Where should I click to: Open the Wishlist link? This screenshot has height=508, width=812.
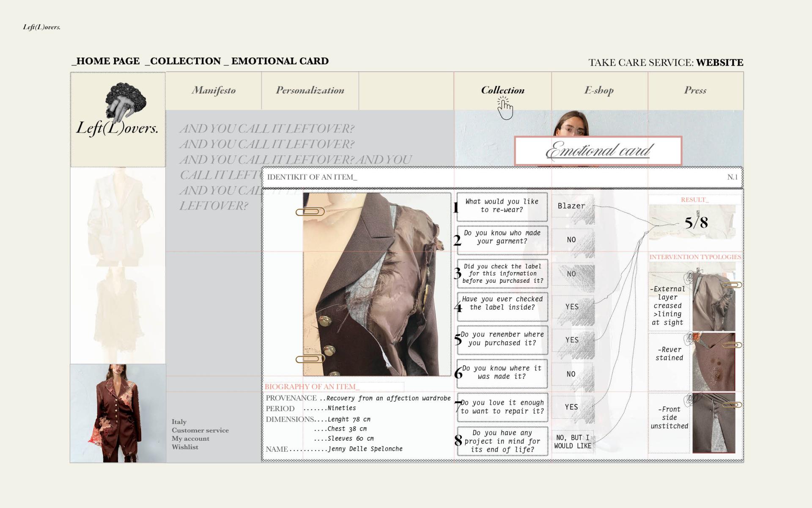click(185, 447)
